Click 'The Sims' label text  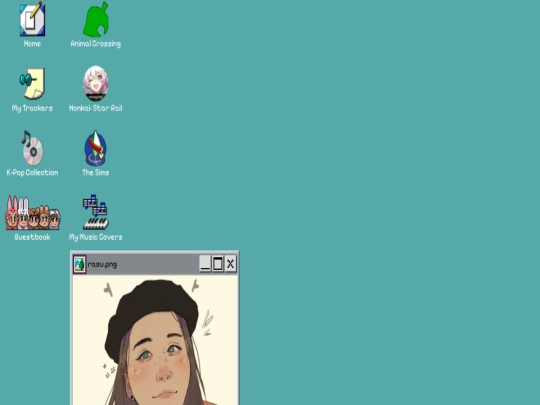(96, 173)
